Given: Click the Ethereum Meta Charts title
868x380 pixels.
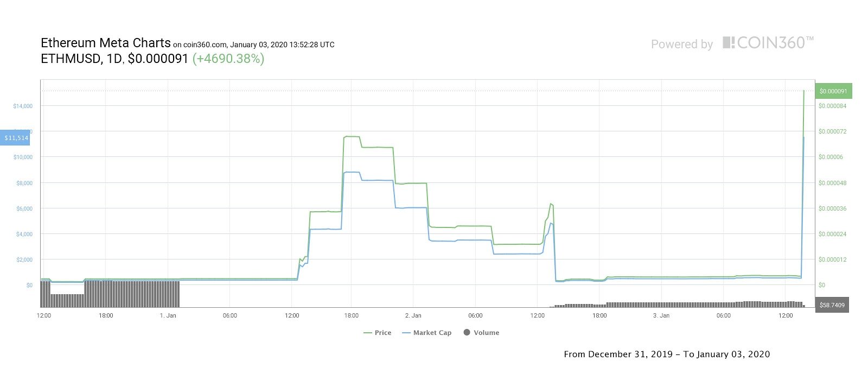Looking at the screenshot, I should coord(106,43).
